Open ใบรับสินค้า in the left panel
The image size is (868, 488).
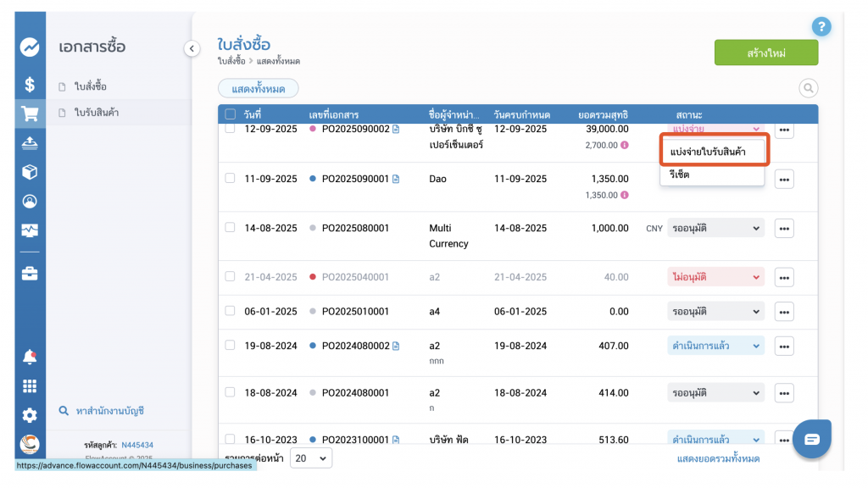pos(96,113)
